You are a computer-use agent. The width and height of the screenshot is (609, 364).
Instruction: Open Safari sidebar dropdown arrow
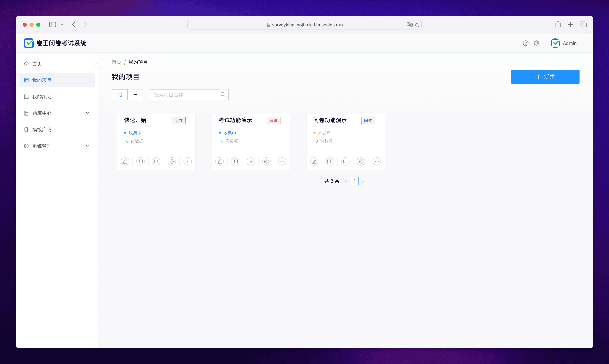(62, 25)
